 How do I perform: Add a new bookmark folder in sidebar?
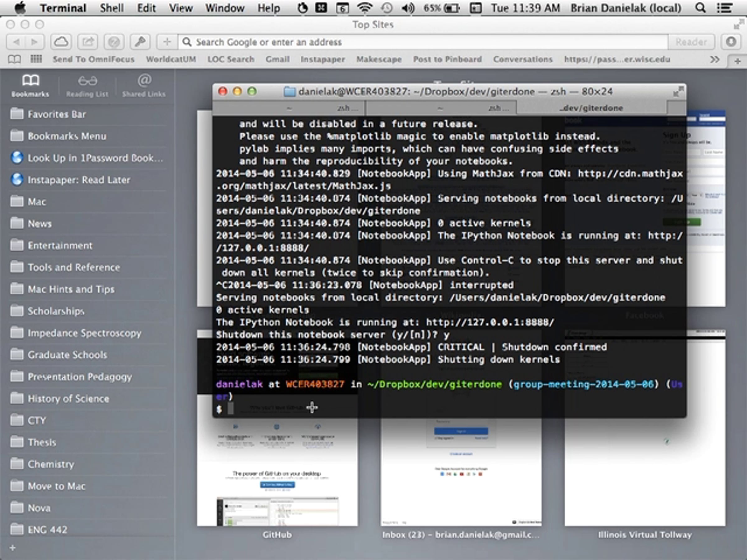coord(12,548)
